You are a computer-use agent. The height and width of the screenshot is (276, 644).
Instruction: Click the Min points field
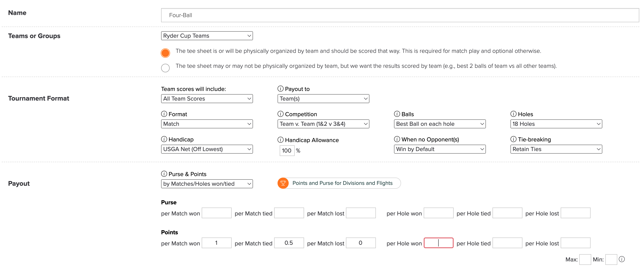[x=611, y=260]
